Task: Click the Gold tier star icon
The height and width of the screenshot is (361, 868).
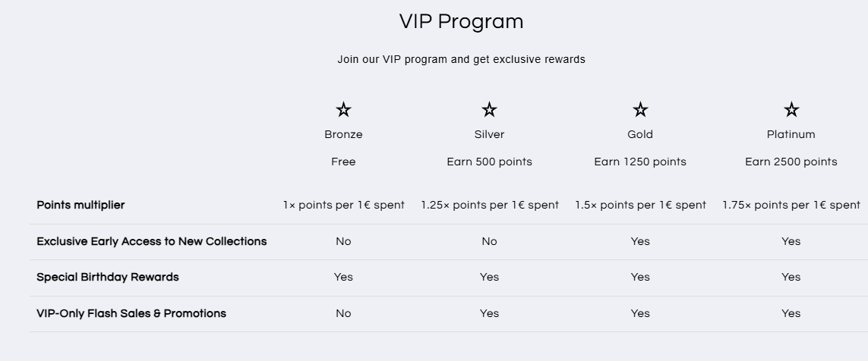Action: 640,109
